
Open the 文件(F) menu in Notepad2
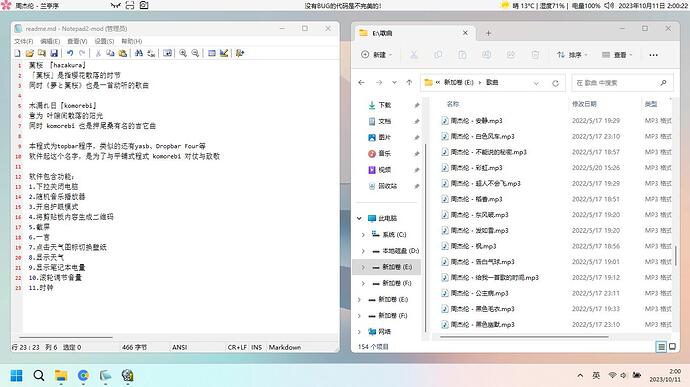[23, 41]
